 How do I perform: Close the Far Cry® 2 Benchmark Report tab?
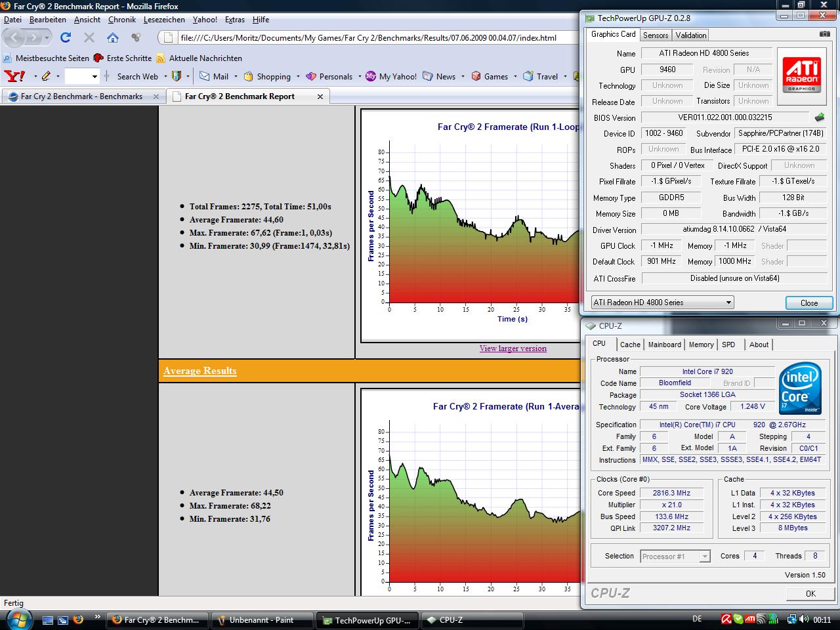320,96
